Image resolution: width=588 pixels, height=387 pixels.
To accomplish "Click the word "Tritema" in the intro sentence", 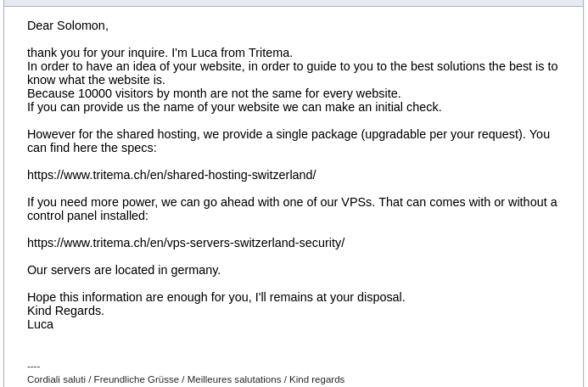I will pyautogui.click(x=269, y=53).
